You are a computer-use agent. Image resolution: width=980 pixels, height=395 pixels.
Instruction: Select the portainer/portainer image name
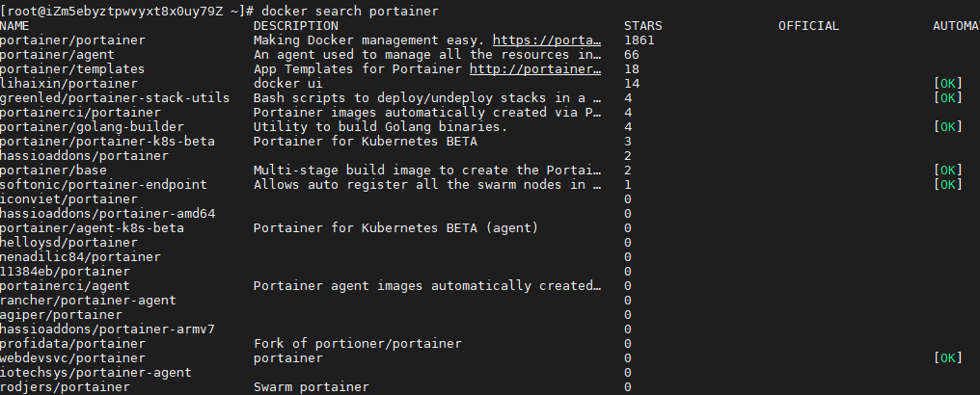(x=72, y=40)
